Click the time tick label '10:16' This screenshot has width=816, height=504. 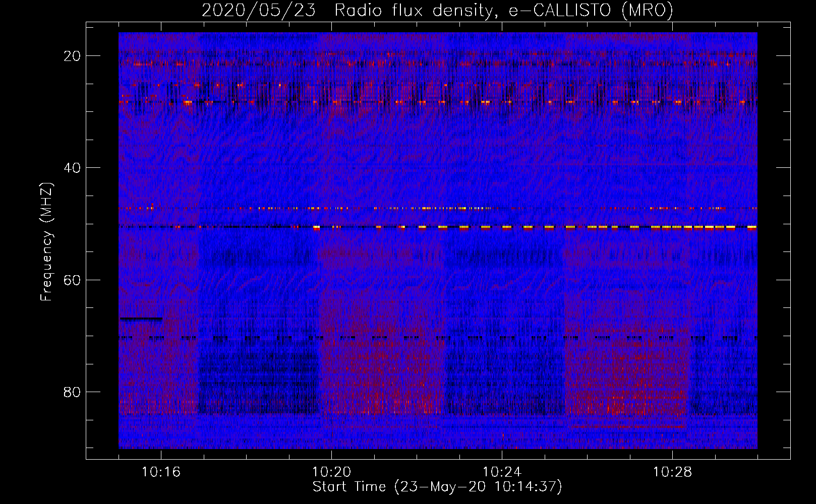click(x=161, y=472)
